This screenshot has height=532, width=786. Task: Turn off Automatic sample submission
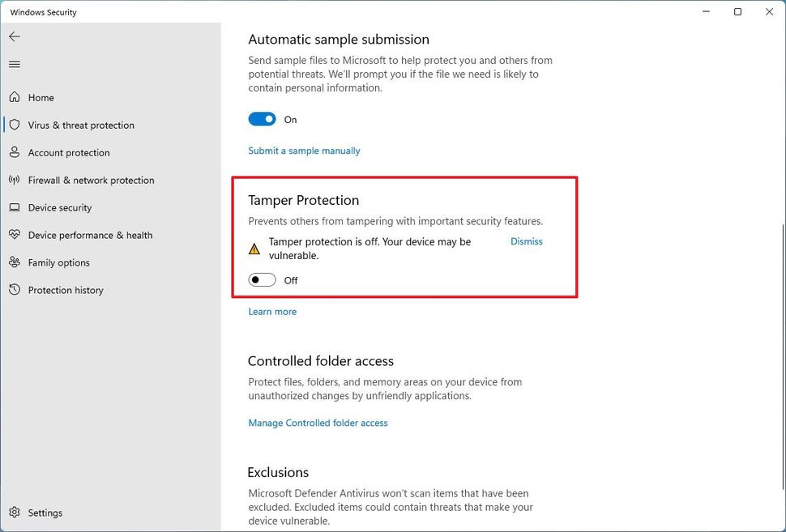[x=262, y=119]
